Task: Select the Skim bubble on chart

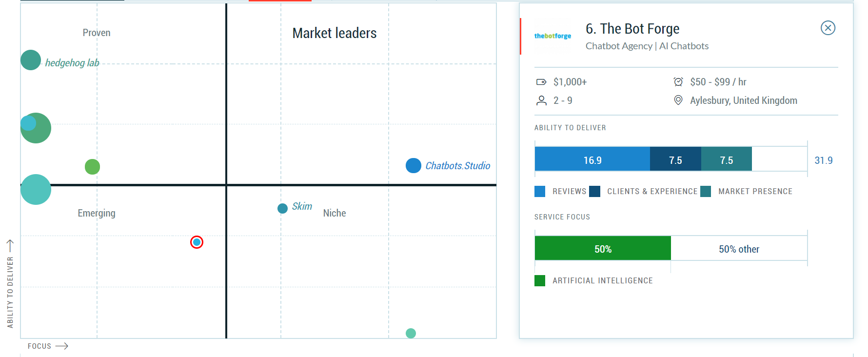Action: [282, 209]
